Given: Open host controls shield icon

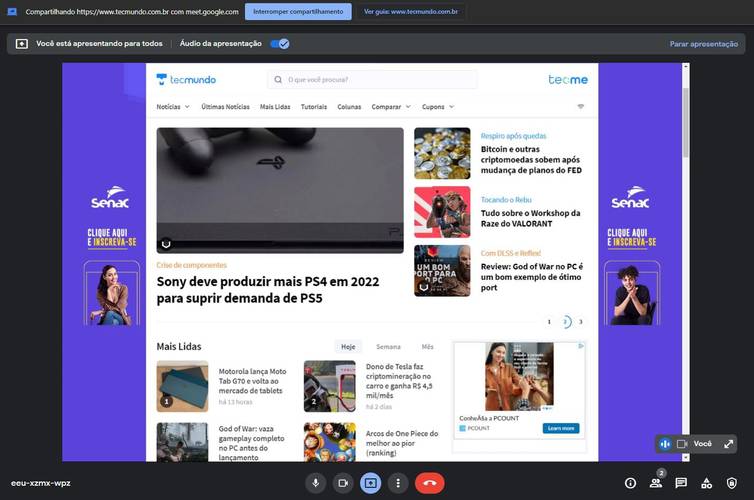Looking at the screenshot, I should (731, 483).
